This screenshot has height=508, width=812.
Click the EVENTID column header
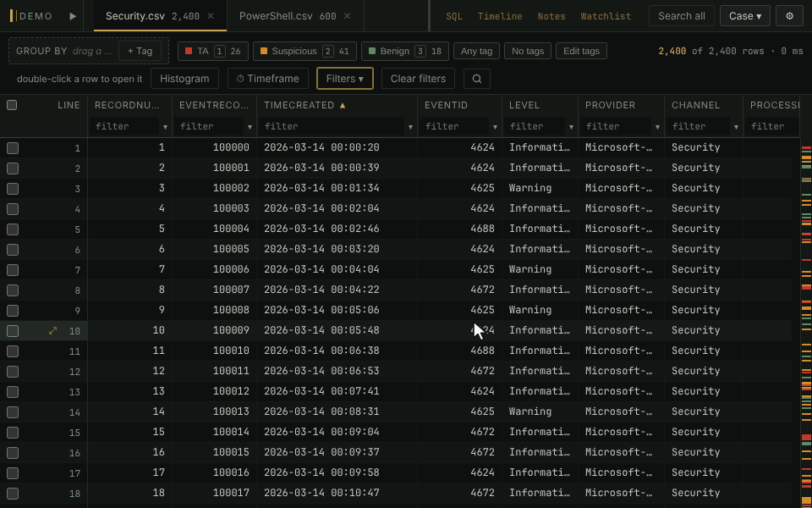(x=446, y=105)
